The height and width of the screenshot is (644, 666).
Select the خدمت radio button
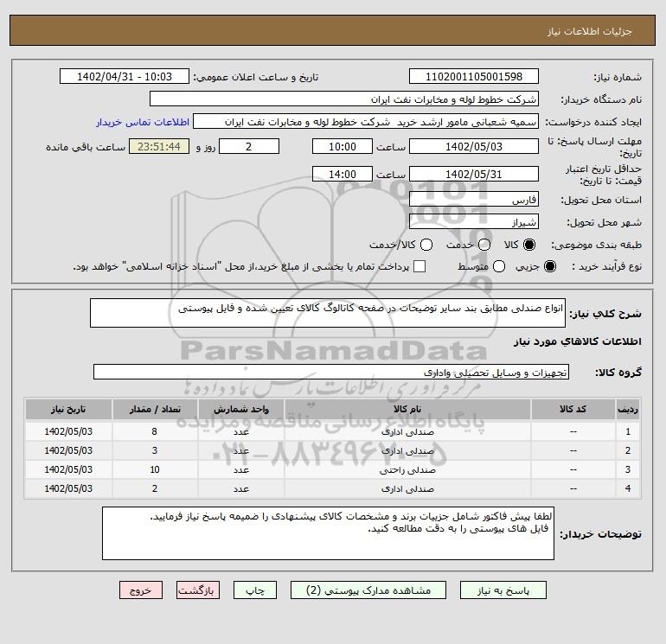[x=484, y=245]
